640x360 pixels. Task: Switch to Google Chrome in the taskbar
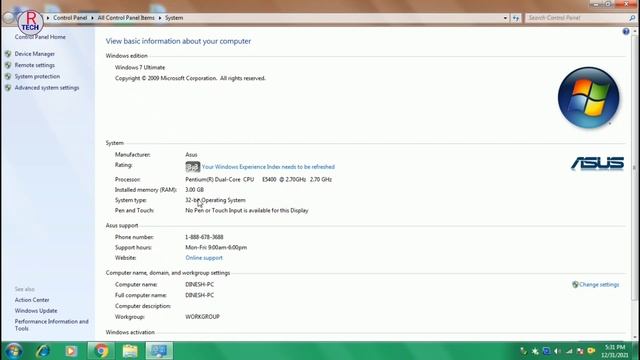(x=101, y=351)
